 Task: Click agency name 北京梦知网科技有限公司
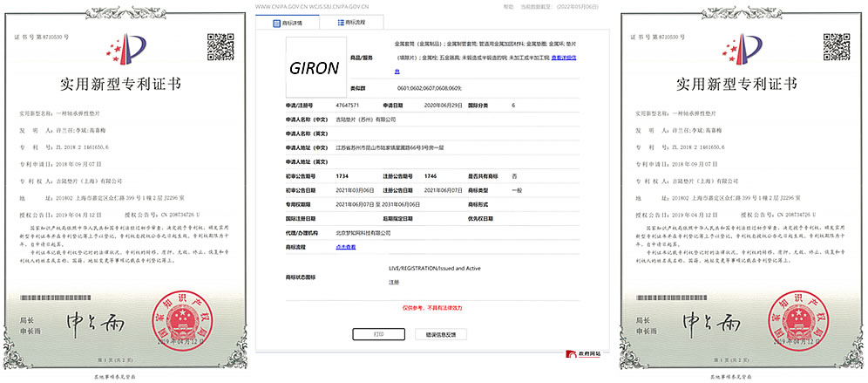pyautogui.click(x=363, y=233)
